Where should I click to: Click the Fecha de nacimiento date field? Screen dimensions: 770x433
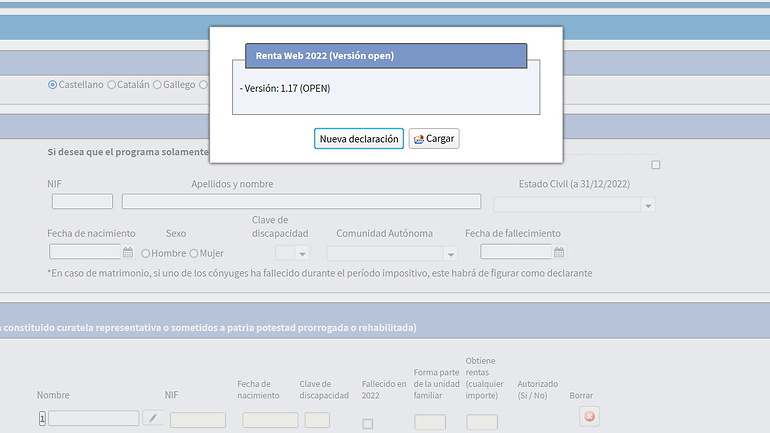(x=85, y=252)
